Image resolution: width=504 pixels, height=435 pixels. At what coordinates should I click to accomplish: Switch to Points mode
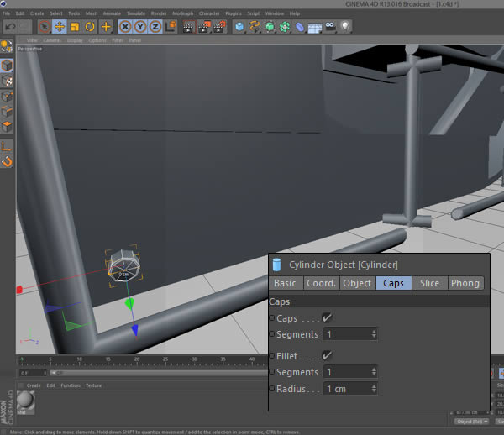click(7, 97)
